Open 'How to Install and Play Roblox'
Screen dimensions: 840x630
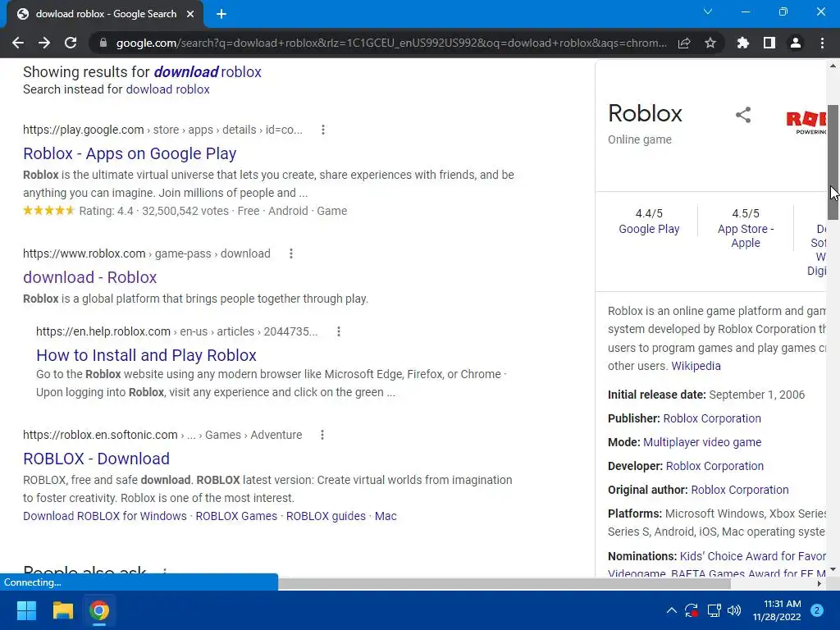(146, 355)
